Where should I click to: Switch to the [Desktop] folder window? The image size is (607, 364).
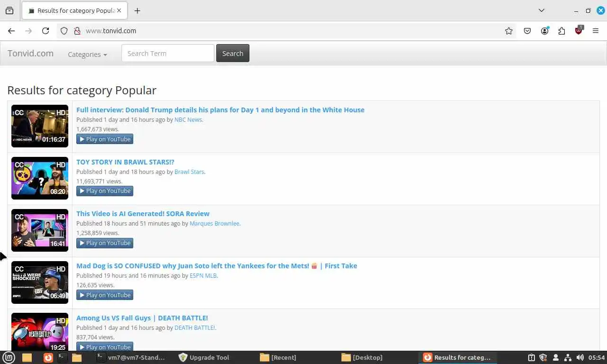tap(362, 357)
